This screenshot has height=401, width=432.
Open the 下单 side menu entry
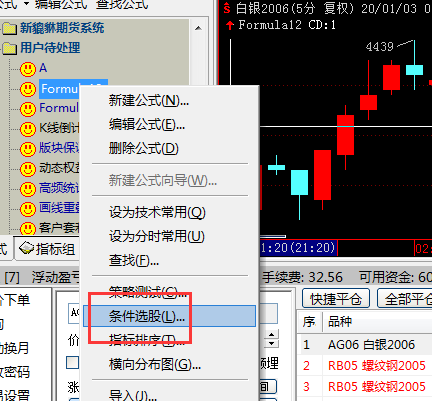15,300
